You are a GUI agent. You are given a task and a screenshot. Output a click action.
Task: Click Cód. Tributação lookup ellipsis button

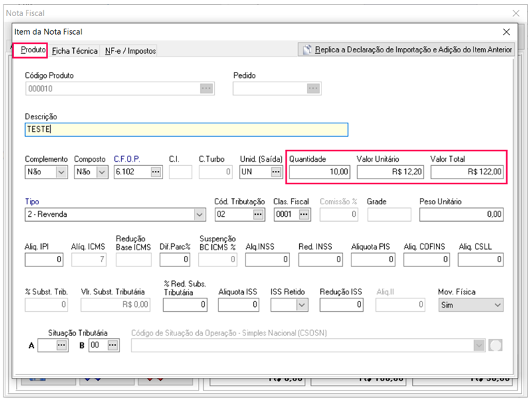[x=259, y=215]
